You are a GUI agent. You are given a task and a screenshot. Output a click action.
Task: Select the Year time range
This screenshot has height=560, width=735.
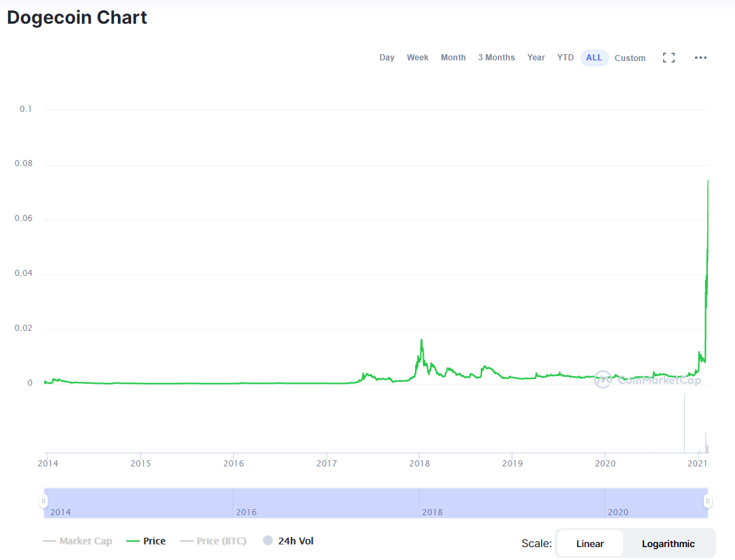[x=536, y=58]
